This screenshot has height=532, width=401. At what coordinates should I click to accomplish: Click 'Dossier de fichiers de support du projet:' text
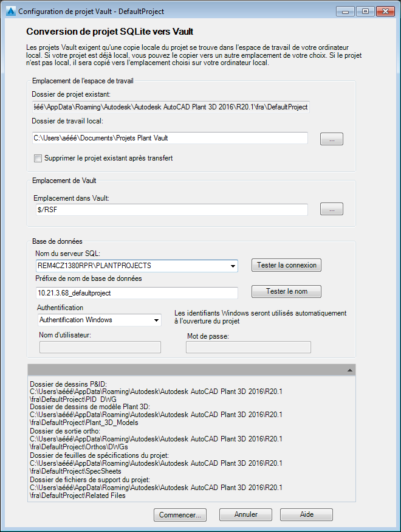pyautogui.click(x=90, y=480)
